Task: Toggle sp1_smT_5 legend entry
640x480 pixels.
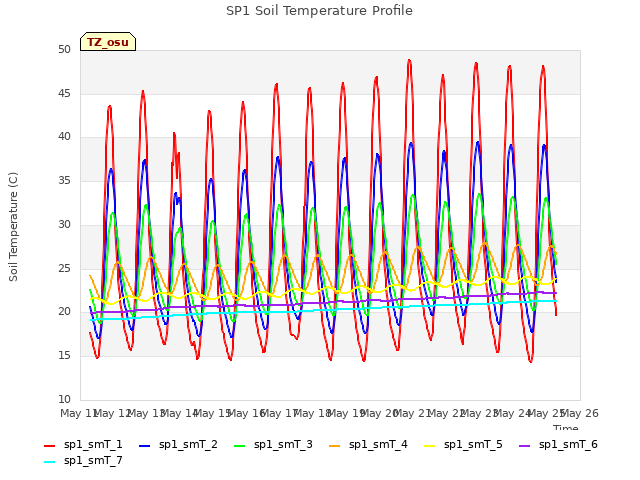Action: (463, 444)
